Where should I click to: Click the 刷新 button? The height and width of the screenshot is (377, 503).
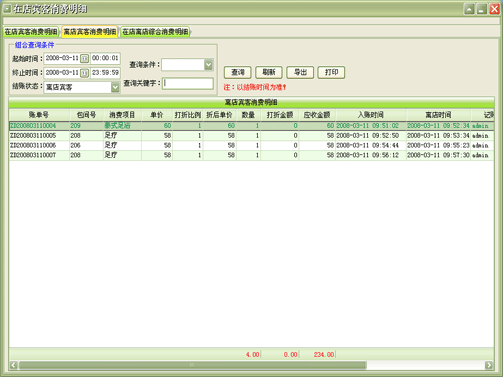[269, 72]
